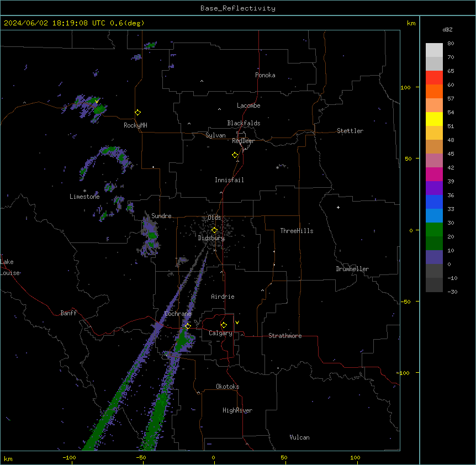Click the timestamp 2024/06/02 18:19:08 UTC
Image resolution: width=476 pixels, height=465 pixels.
tap(55, 23)
